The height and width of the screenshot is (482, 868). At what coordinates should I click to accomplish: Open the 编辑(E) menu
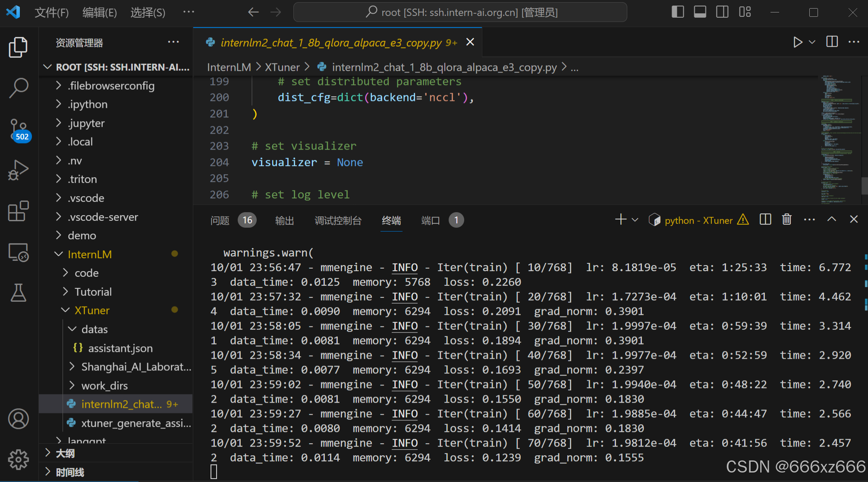tap(100, 13)
